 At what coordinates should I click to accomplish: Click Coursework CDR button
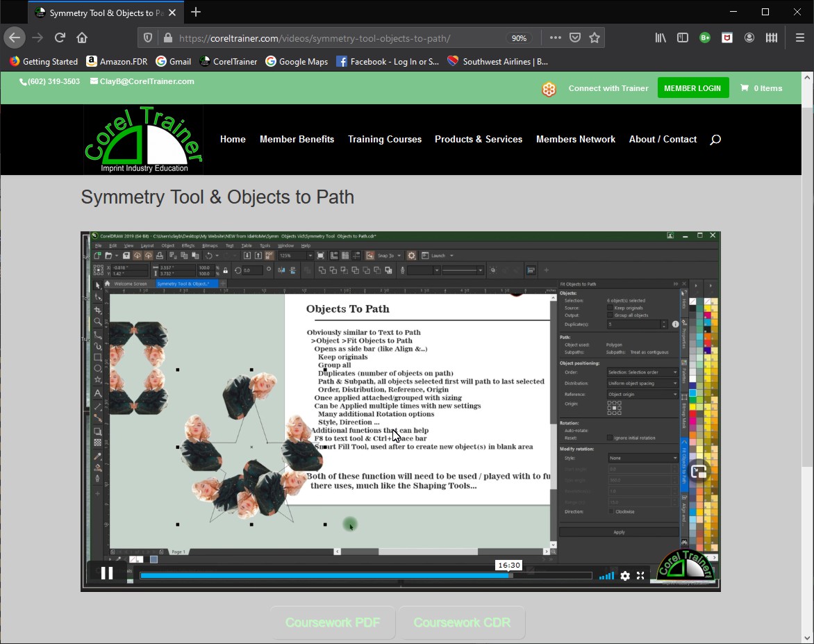tap(462, 622)
